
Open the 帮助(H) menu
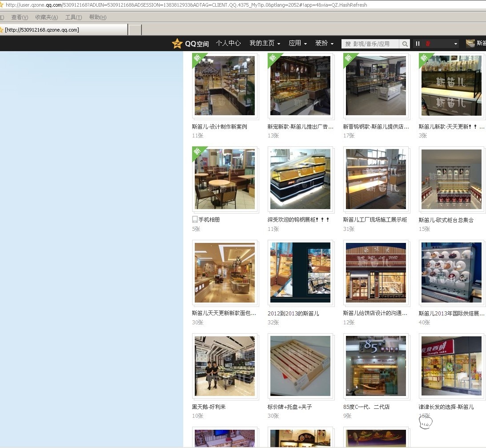98,17
